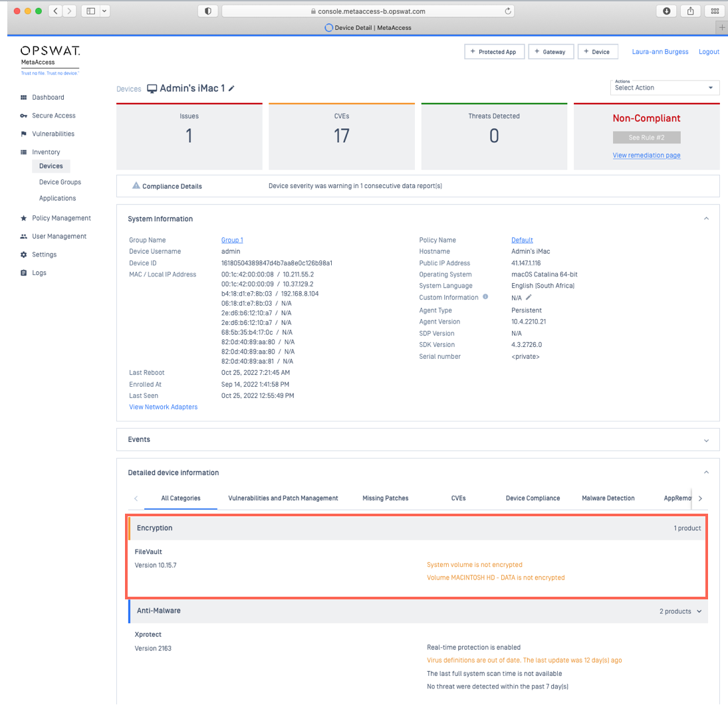Image resolution: width=728 pixels, height=717 pixels.
Task: Edit Custom Information with the pencil icon
Action: point(529,298)
